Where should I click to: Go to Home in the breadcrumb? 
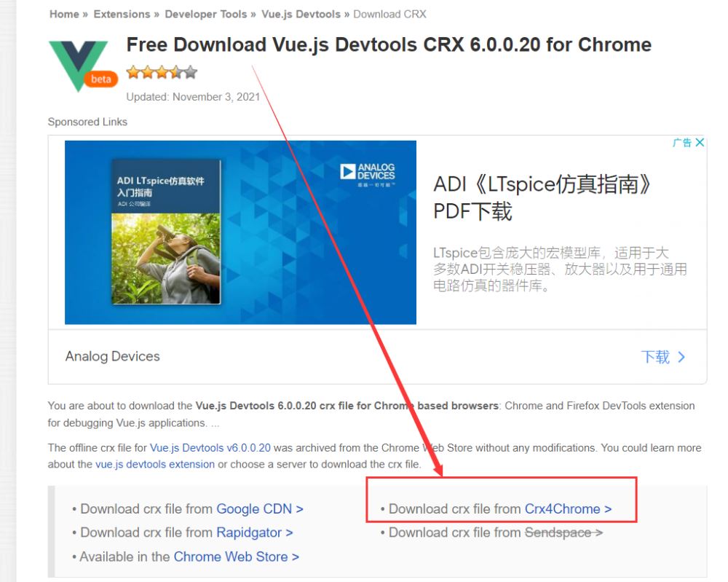click(64, 15)
